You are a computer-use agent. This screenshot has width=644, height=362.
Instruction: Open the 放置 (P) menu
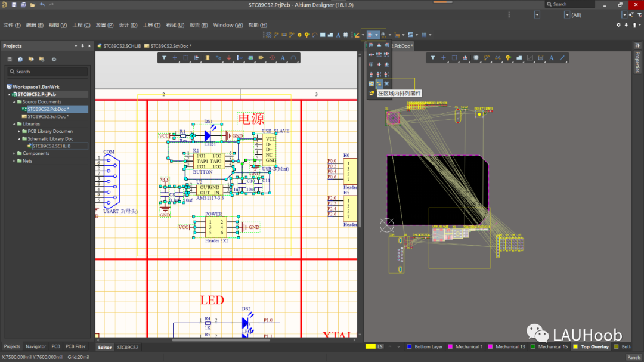[104, 25]
